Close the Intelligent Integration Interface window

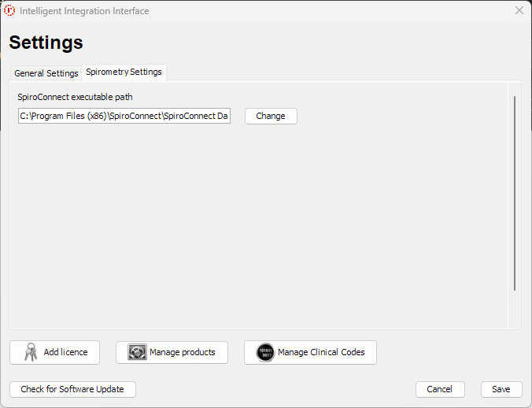[519, 11]
